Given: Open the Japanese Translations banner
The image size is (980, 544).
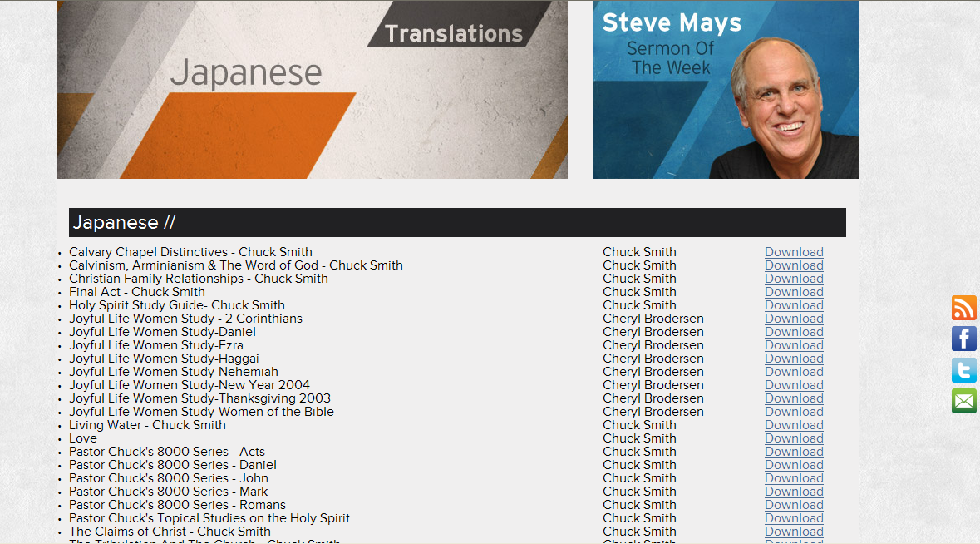Looking at the screenshot, I should point(312,89).
